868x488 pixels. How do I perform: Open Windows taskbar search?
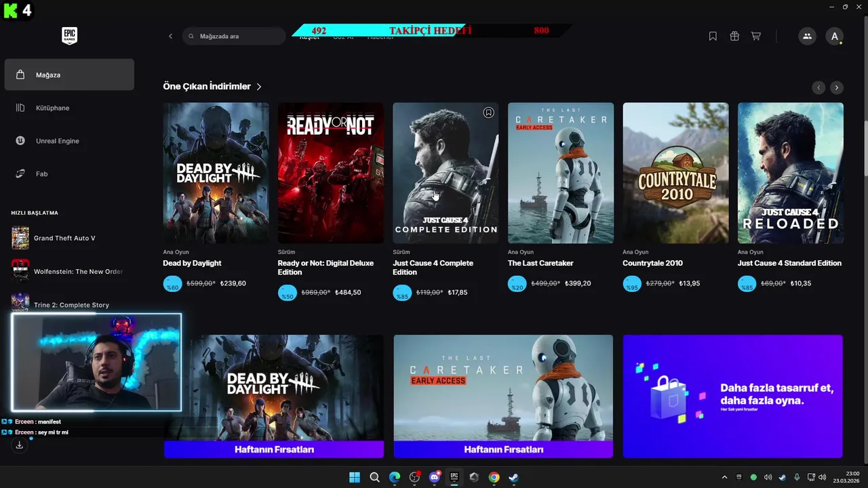click(374, 477)
